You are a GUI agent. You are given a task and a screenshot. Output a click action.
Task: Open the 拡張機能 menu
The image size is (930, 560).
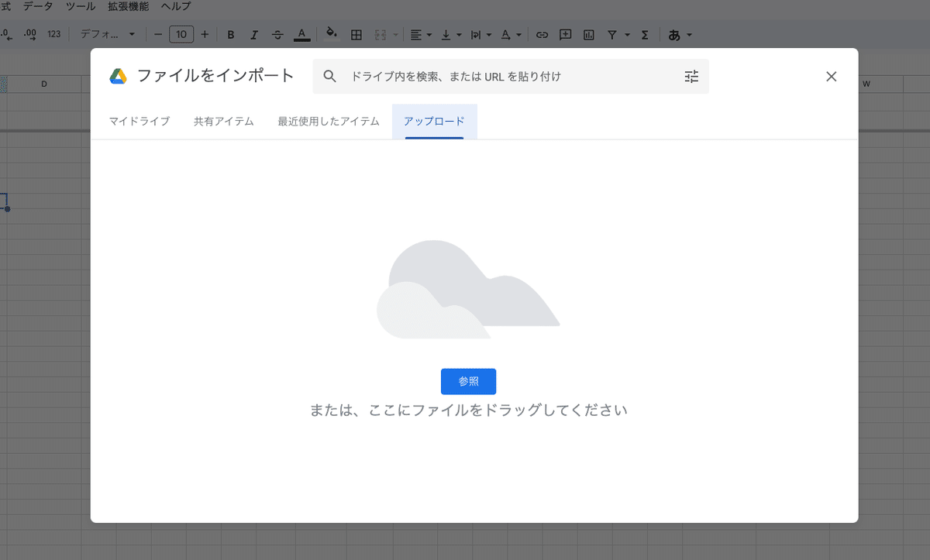click(x=129, y=6)
